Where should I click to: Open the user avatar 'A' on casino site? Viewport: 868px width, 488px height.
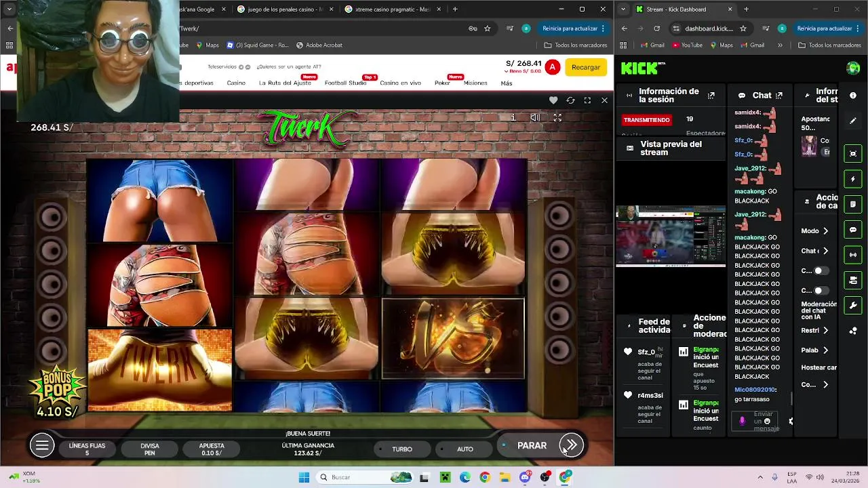pyautogui.click(x=553, y=67)
